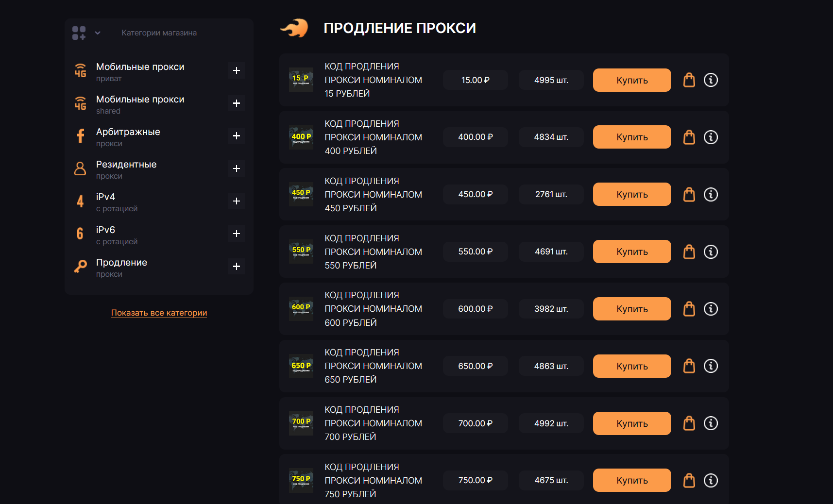The image size is (833, 504).
Task: Select Резидентные прокси menu item
Action: [x=126, y=169]
